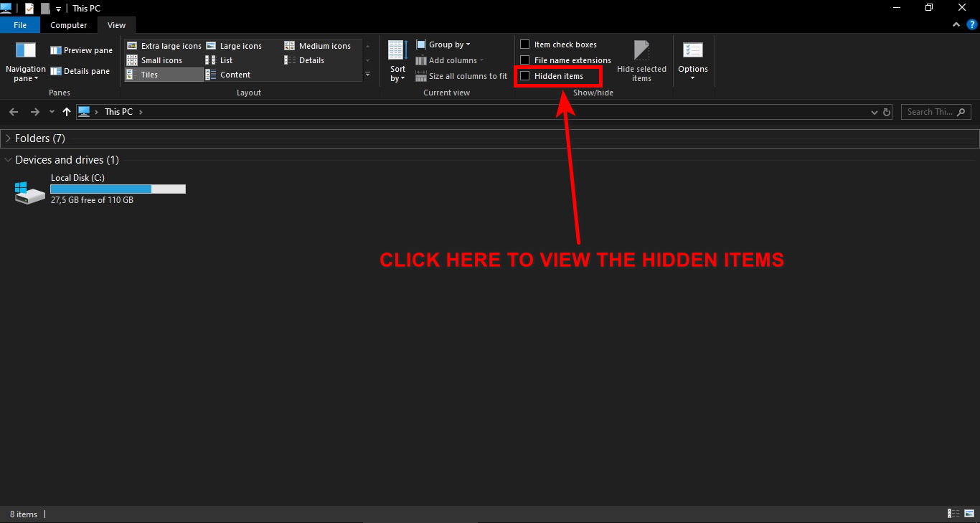
Task: Open the Options folder settings icon
Action: (x=693, y=51)
